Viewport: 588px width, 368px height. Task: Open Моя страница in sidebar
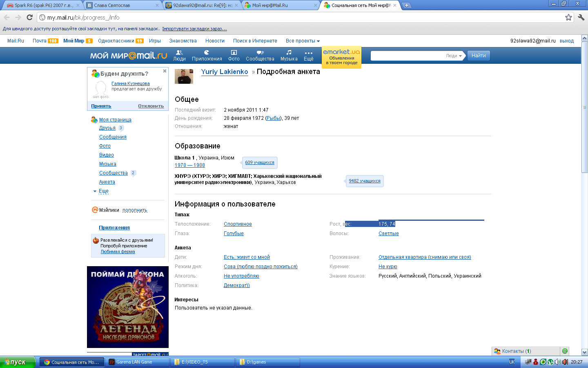[x=115, y=120]
